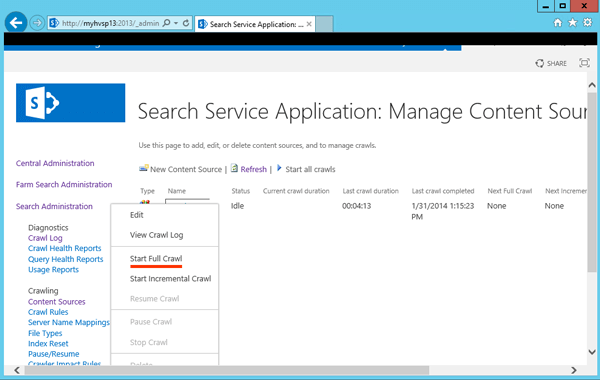Open Farm Search Administration link

click(64, 184)
